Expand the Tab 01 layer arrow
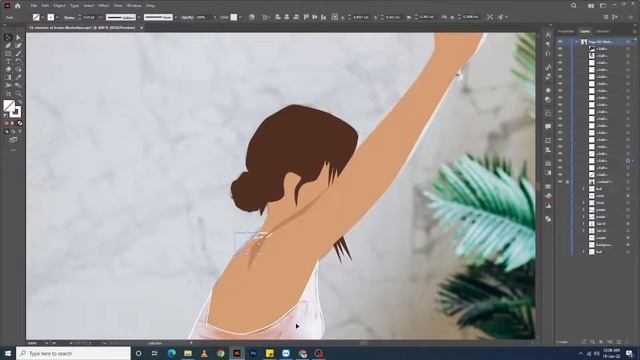 [x=583, y=224]
